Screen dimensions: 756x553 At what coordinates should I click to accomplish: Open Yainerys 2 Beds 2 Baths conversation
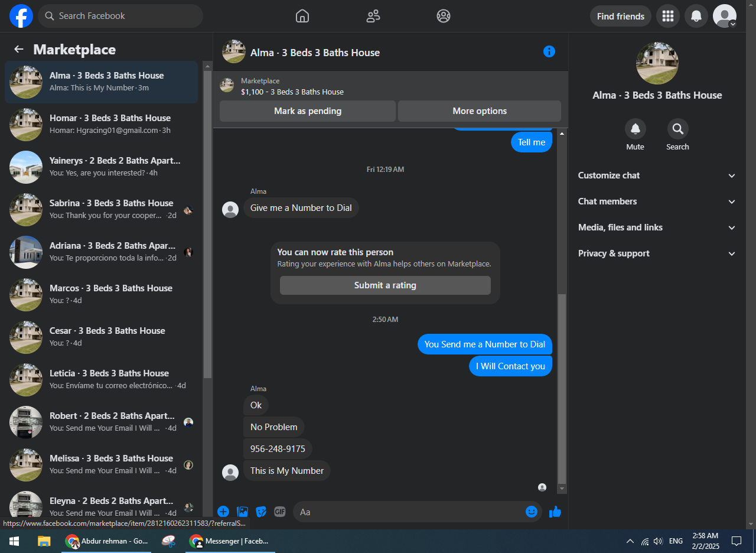tap(102, 167)
